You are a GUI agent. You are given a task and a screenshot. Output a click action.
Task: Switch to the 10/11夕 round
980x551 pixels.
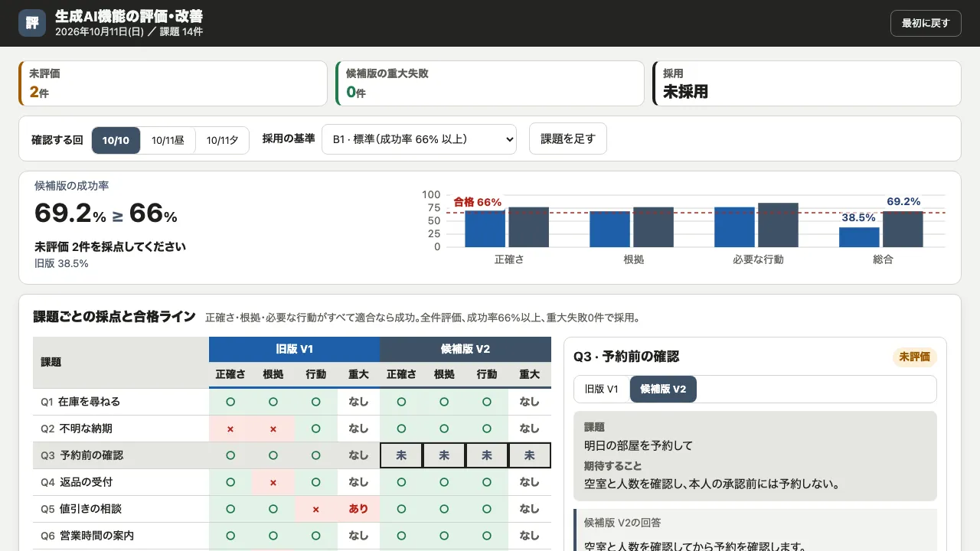click(x=222, y=140)
